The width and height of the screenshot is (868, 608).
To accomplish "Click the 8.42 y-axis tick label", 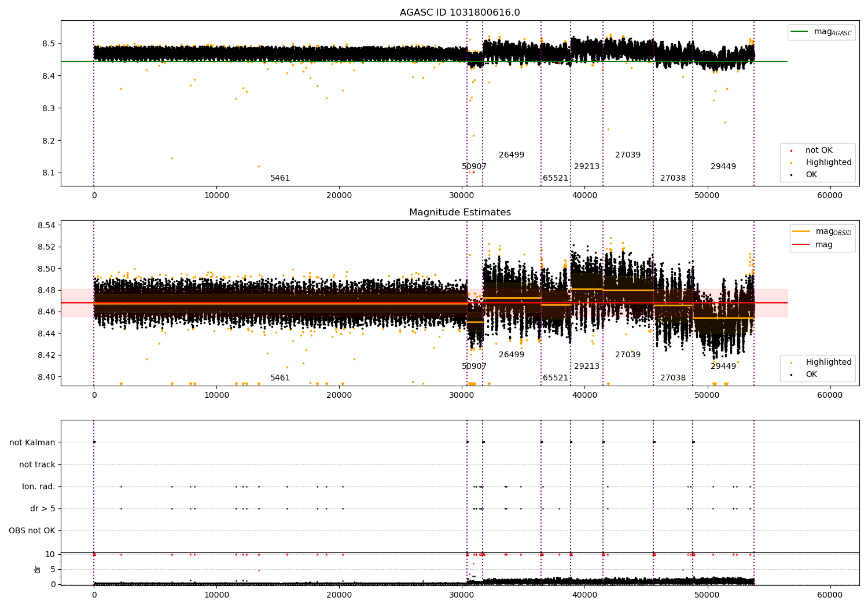I will (x=46, y=355).
